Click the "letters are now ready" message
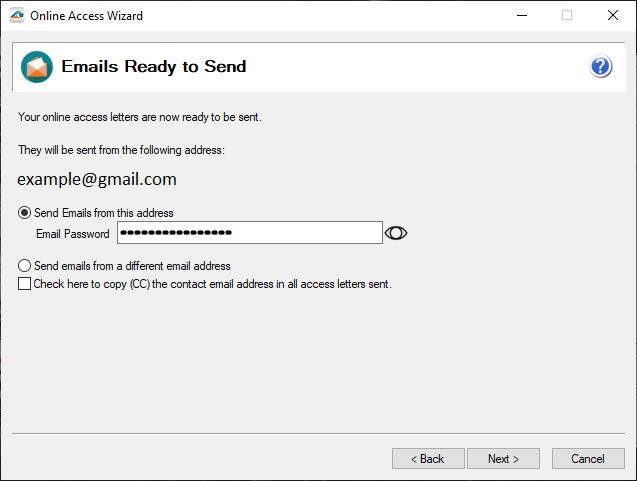The width and height of the screenshot is (637, 481). click(139, 118)
